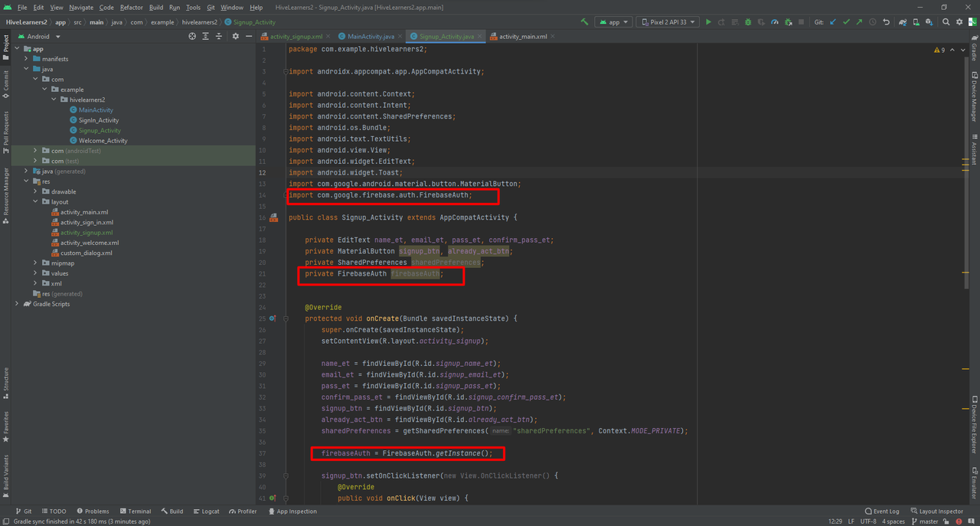The image size is (980, 526).
Task: Open the Resource Manager side tab
Action: point(6,195)
